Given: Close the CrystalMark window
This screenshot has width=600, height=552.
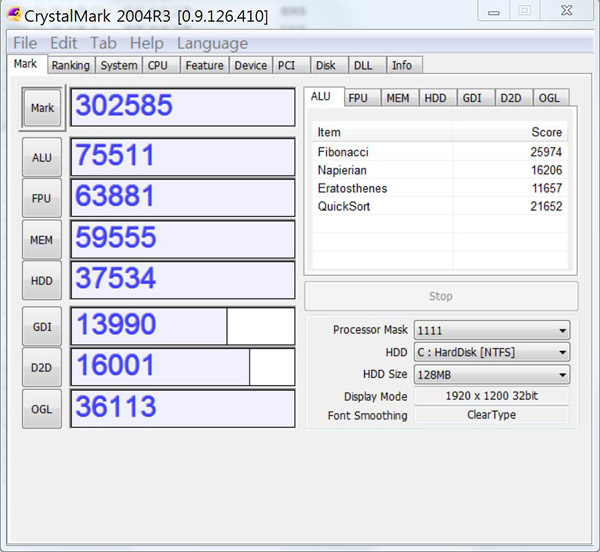Looking at the screenshot, I should point(567,10).
